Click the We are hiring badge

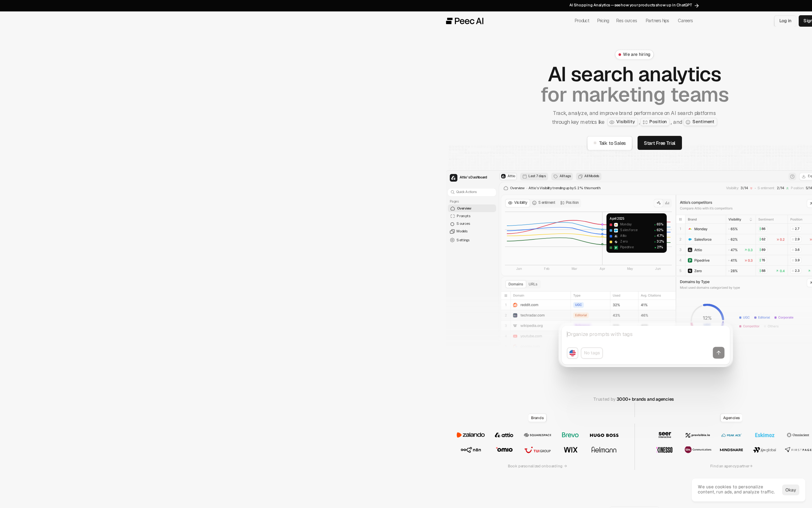pos(634,54)
